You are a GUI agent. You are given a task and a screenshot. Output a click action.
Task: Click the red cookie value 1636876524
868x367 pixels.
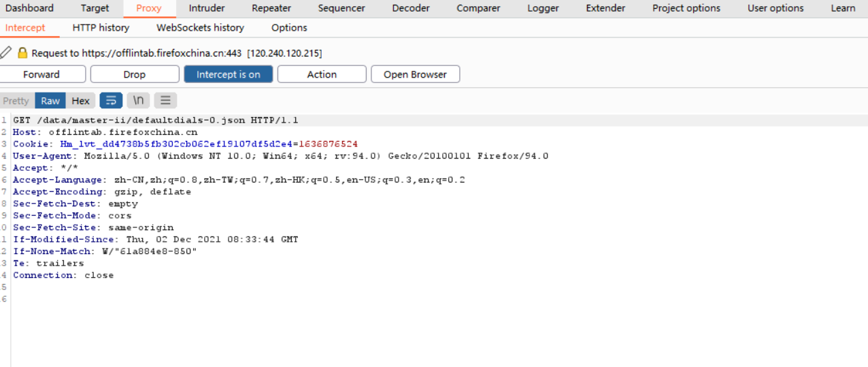(328, 144)
